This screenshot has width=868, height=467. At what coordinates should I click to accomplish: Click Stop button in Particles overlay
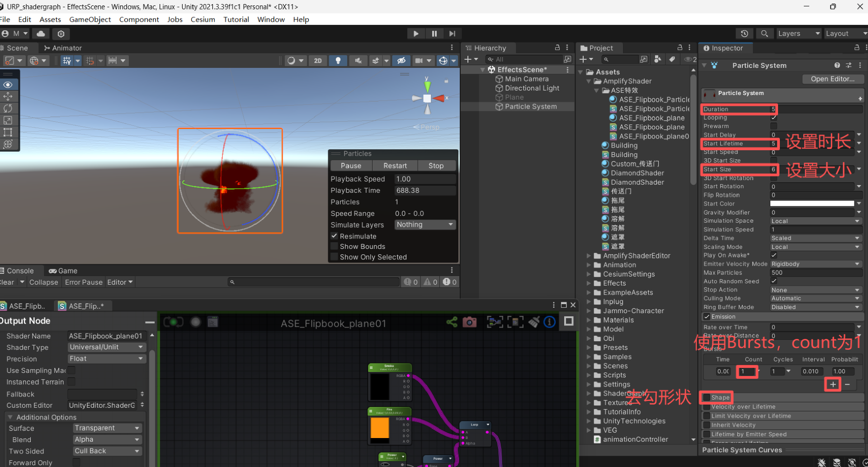(436, 166)
